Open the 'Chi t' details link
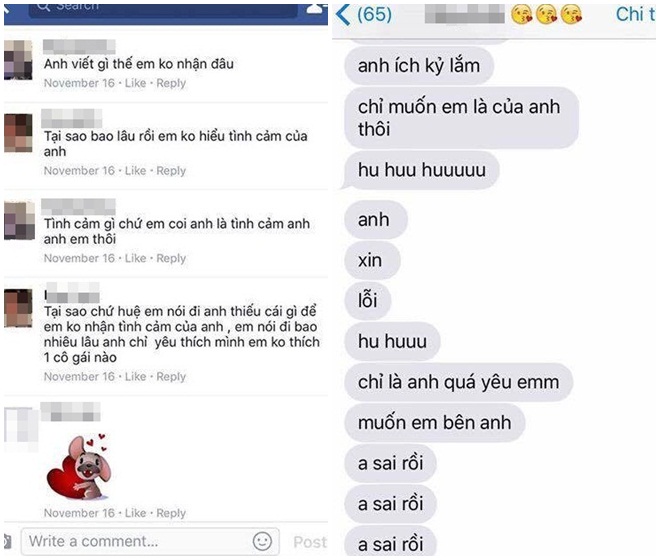The height and width of the screenshot is (560, 660). 636,15
